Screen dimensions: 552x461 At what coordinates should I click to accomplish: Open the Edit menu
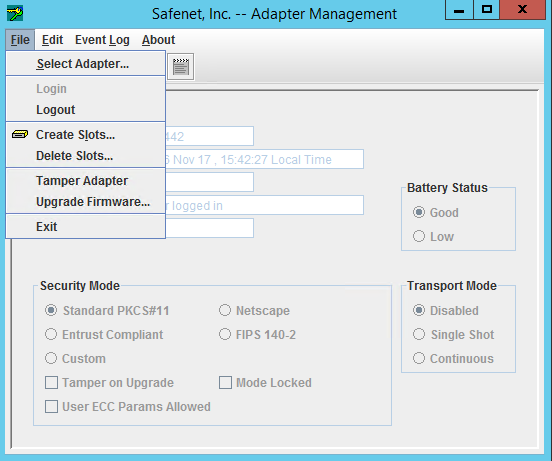[52, 40]
